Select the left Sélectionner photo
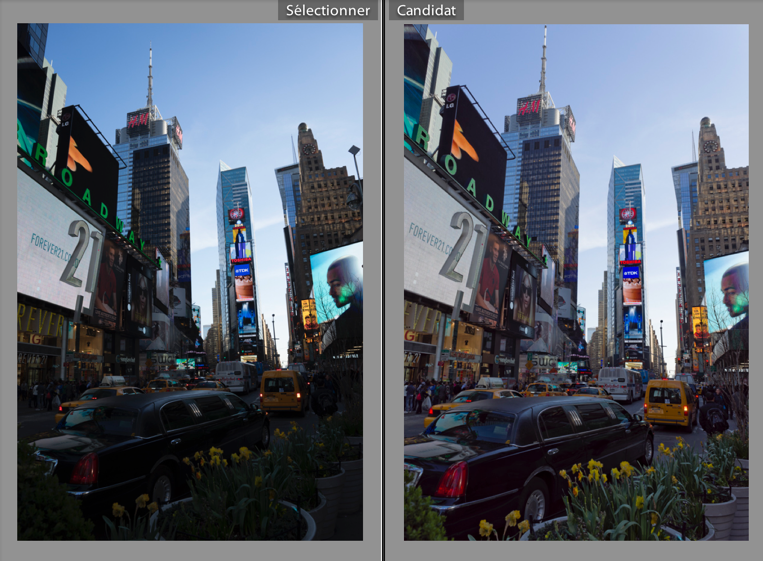Screen dimensions: 763x561 coord(190,282)
